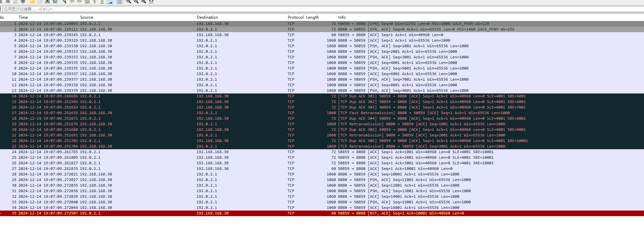Select packet 7 Seq=3001 row
Viewport: 644px width, 244px height.
[322, 57]
